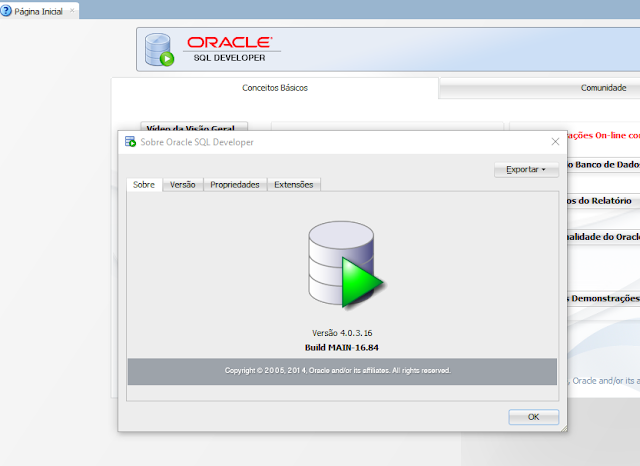Click the red On-line link text
This screenshot has height=466, width=640.
tap(604, 135)
